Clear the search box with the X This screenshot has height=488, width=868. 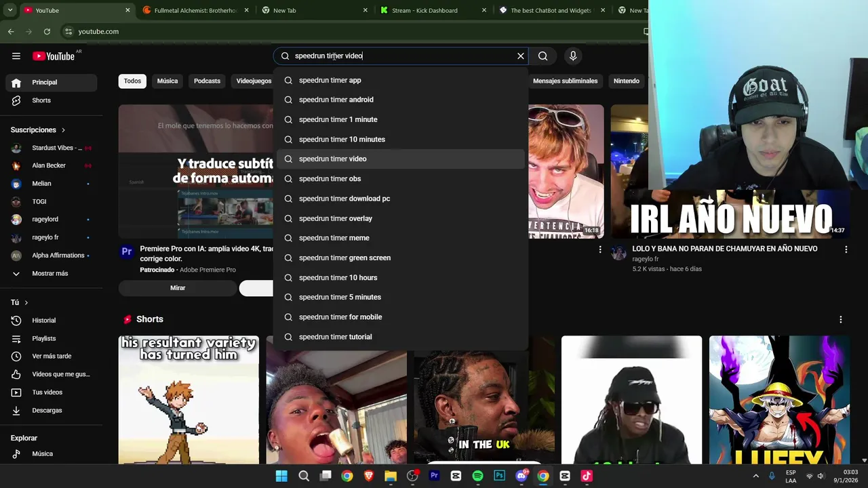point(521,56)
